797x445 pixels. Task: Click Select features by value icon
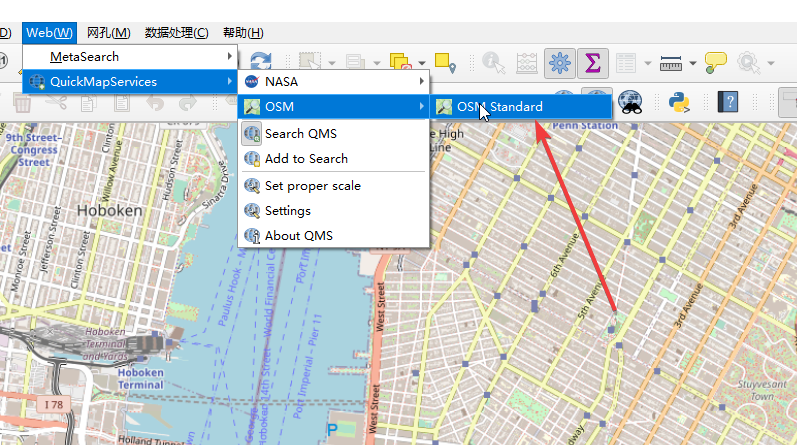[x=355, y=63]
